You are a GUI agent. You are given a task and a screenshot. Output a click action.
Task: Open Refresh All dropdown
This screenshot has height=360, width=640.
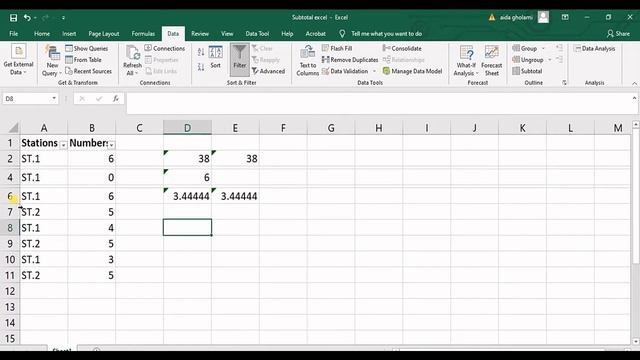(x=132, y=61)
